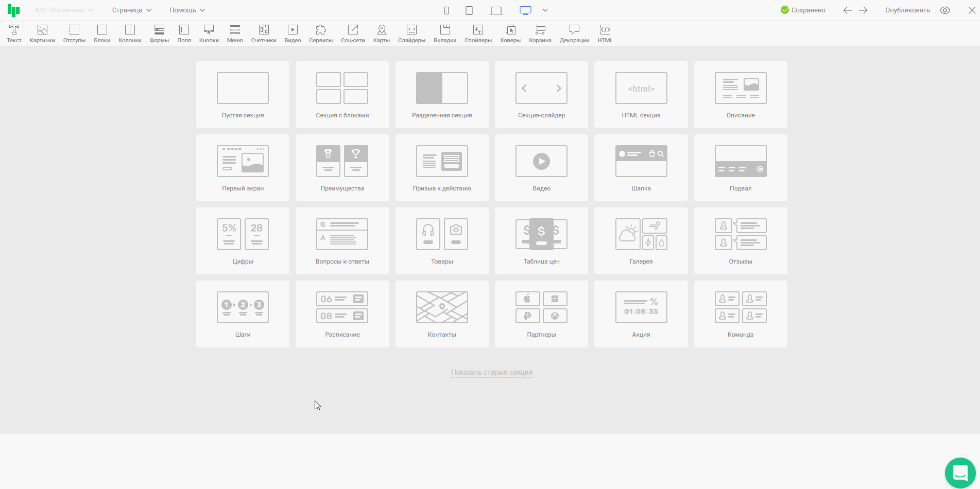Open the chat support bubble
Viewport: 980px width, 489px height.
[x=960, y=473]
